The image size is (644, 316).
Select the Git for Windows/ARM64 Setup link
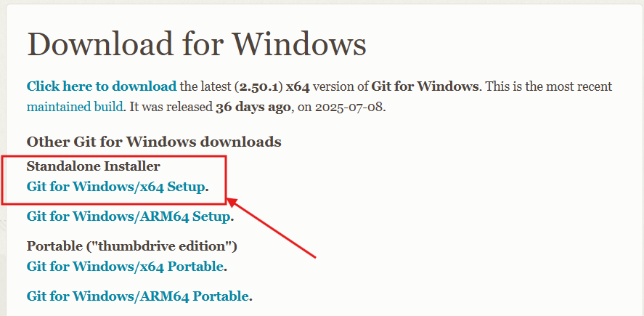point(129,216)
